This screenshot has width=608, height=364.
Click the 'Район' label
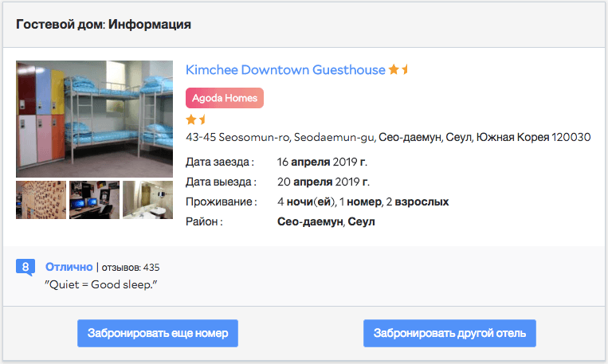(204, 221)
